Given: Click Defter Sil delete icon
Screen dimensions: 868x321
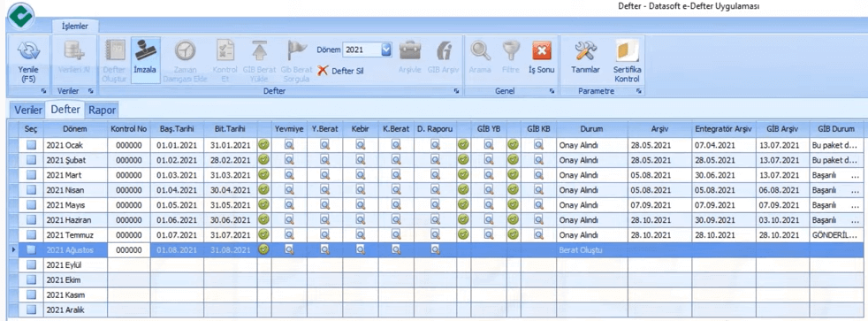Looking at the screenshot, I should click(322, 71).
